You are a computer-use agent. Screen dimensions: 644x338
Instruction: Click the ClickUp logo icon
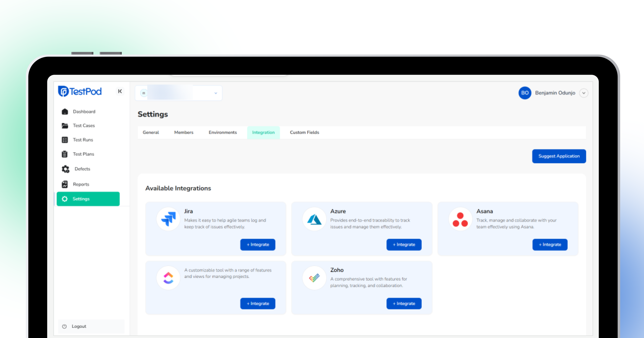(168, 278)
